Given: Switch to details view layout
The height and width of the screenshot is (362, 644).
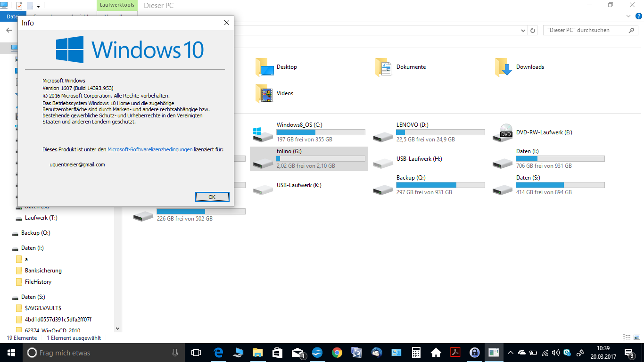Looking at the screenshot, I should 627,337.
